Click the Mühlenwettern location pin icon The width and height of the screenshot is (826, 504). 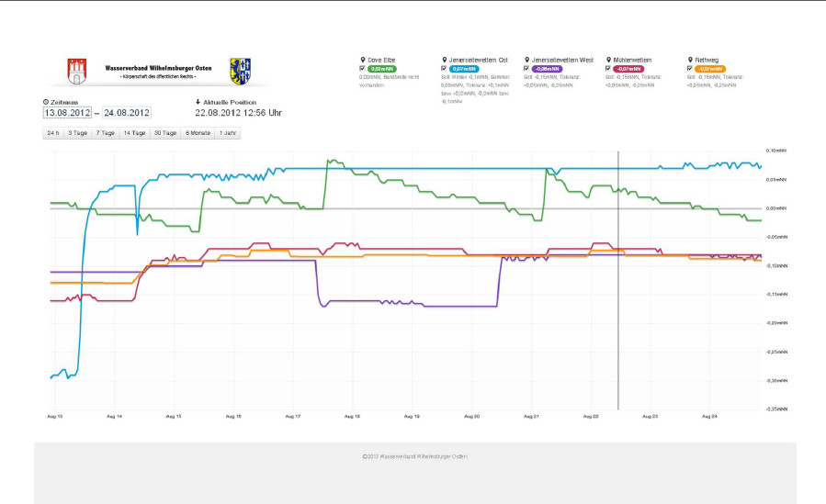tap(608, 60)
